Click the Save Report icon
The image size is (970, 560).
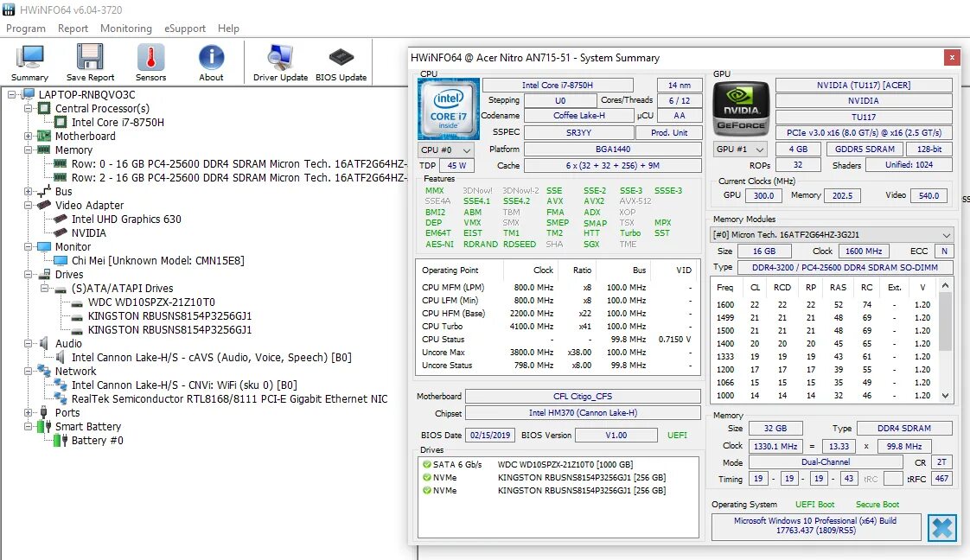90,60
